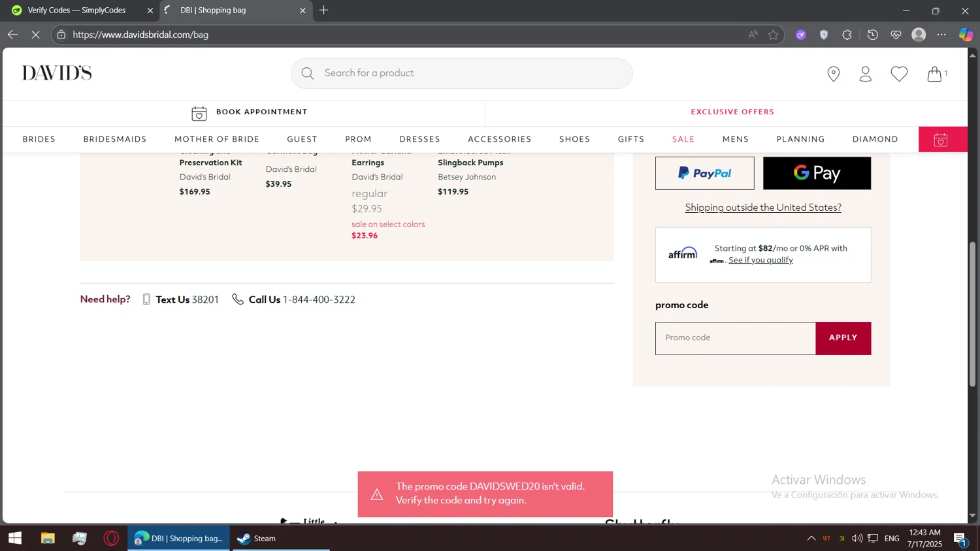This screenshot has width=980, height=551.
Task: Open browser settings ellipsis menu
Action: click(x=941, y=35)
